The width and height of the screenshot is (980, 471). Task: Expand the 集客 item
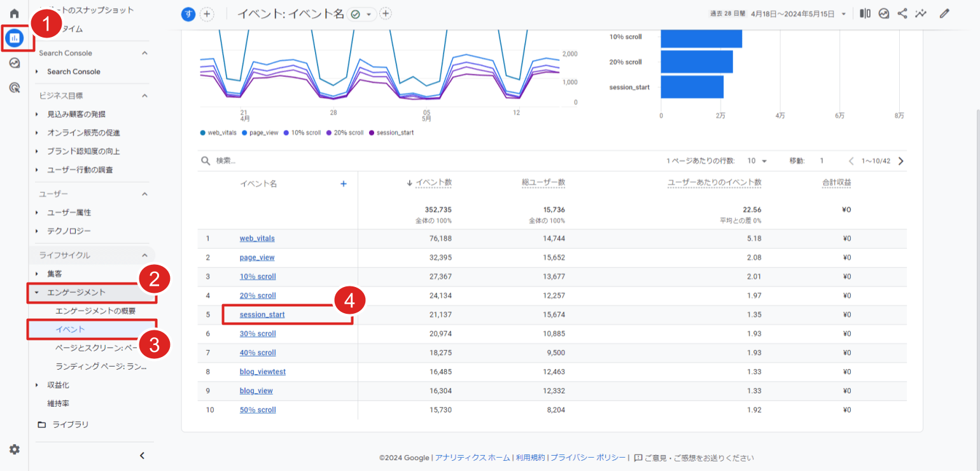[x=36, y=274]
